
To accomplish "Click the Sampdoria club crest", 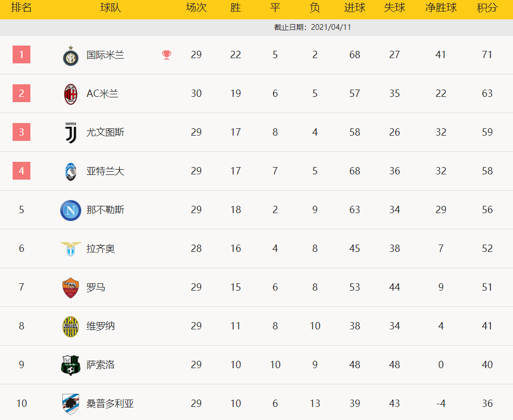I will coord(71,404).
